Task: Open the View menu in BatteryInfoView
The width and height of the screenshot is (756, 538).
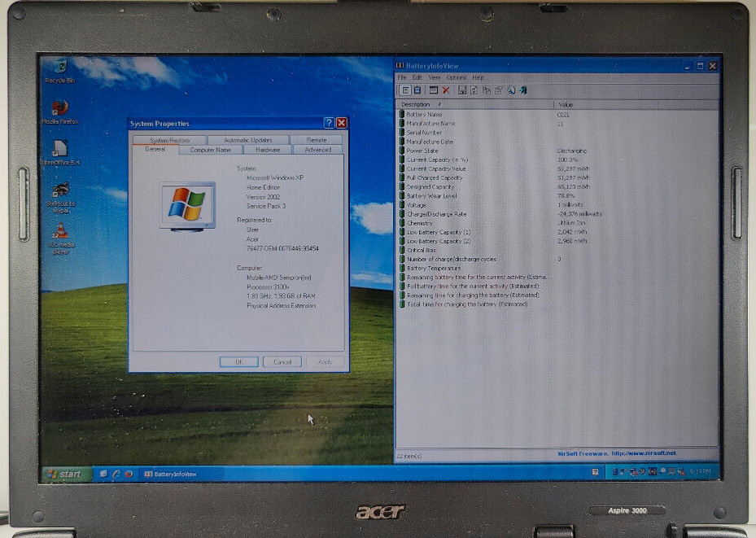Action: point(435,77)
